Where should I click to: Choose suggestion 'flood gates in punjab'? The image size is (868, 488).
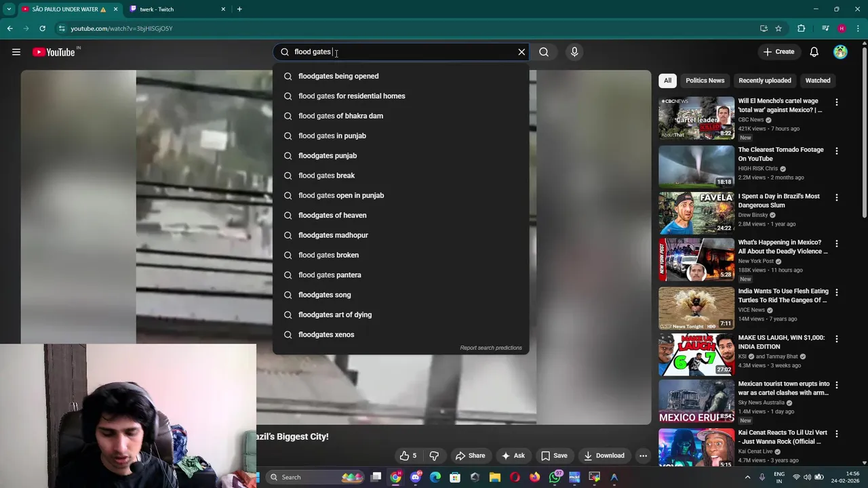[401, 136]
